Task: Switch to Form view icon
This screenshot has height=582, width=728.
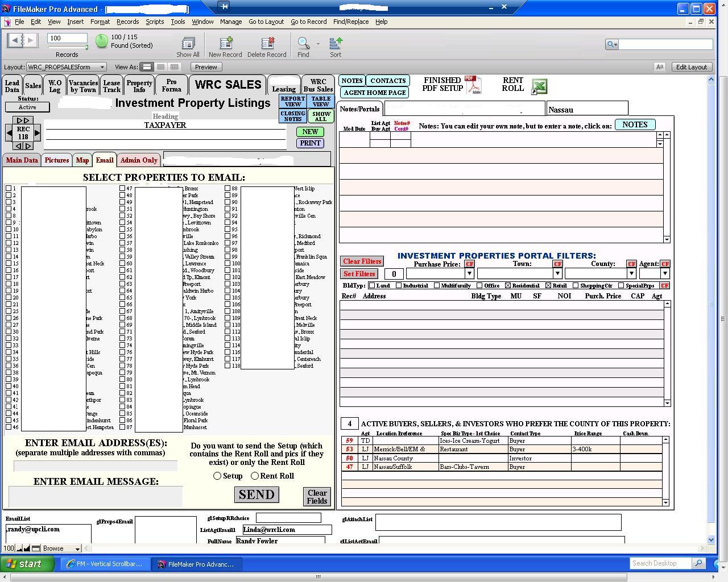Action: (x=147, y=67)
